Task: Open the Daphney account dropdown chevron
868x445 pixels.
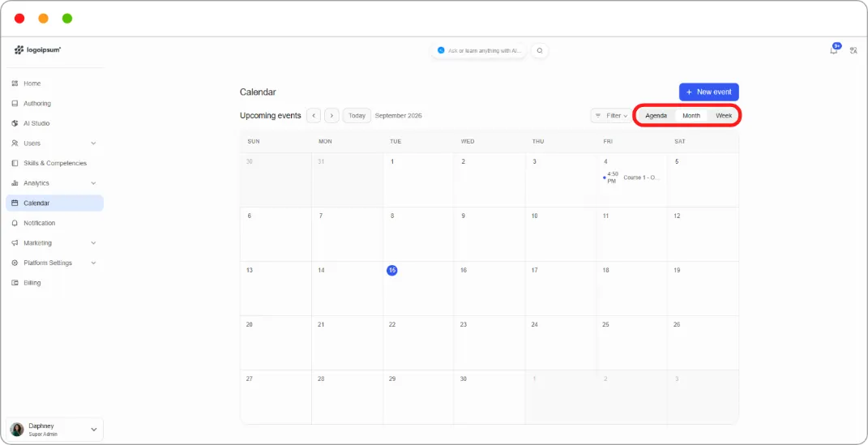Action: (93, 430)
